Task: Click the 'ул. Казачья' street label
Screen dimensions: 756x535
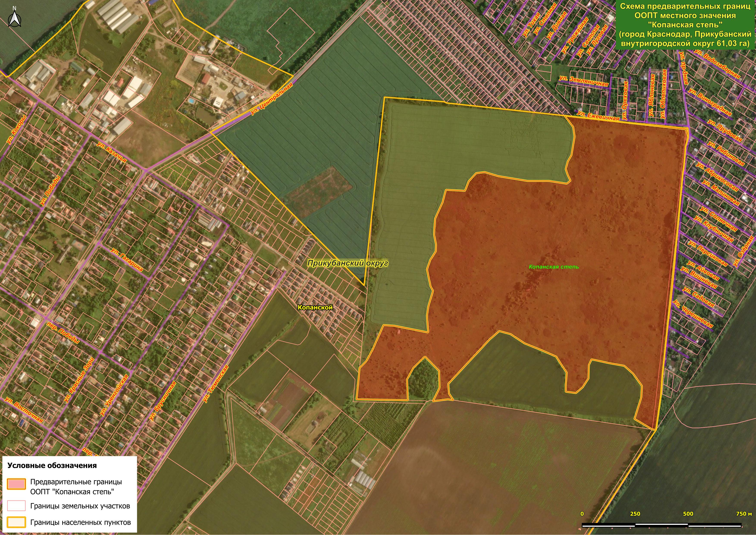Action: [112, 152]
